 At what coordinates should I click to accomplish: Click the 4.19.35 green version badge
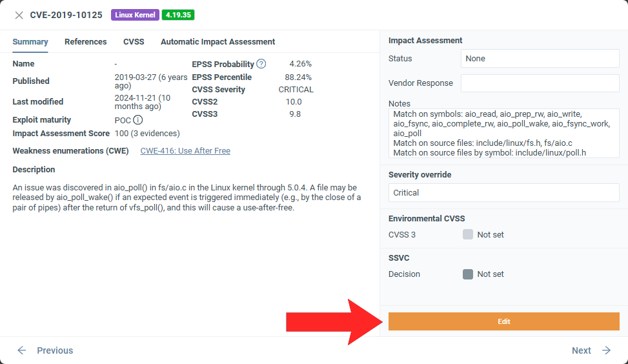pyautogui.click(x=178, y=15)
